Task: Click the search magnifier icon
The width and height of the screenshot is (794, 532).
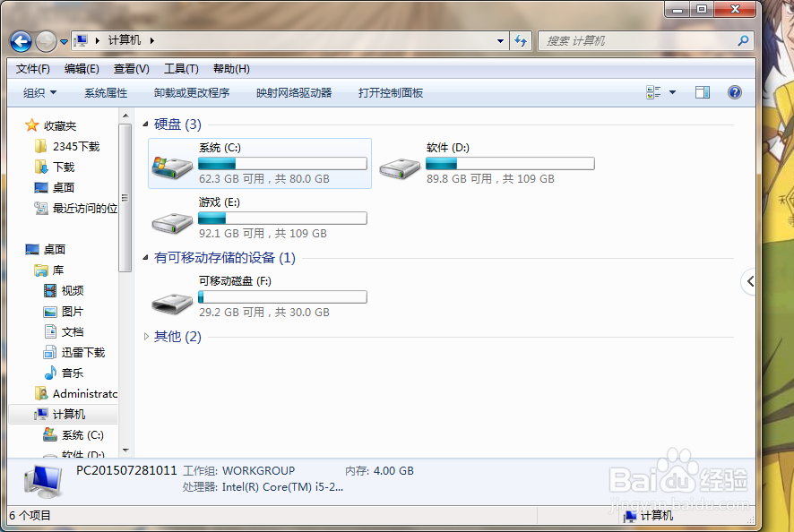Action: 743,40
